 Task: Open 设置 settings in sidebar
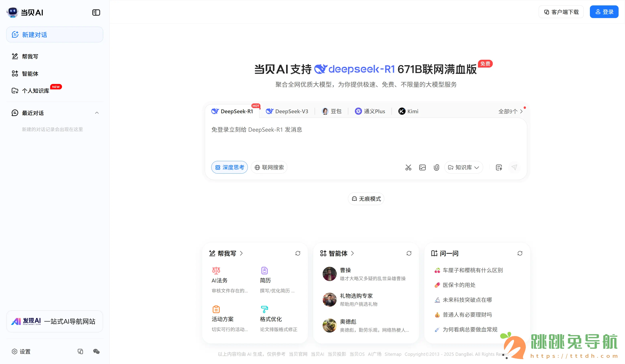coord(21,351)
